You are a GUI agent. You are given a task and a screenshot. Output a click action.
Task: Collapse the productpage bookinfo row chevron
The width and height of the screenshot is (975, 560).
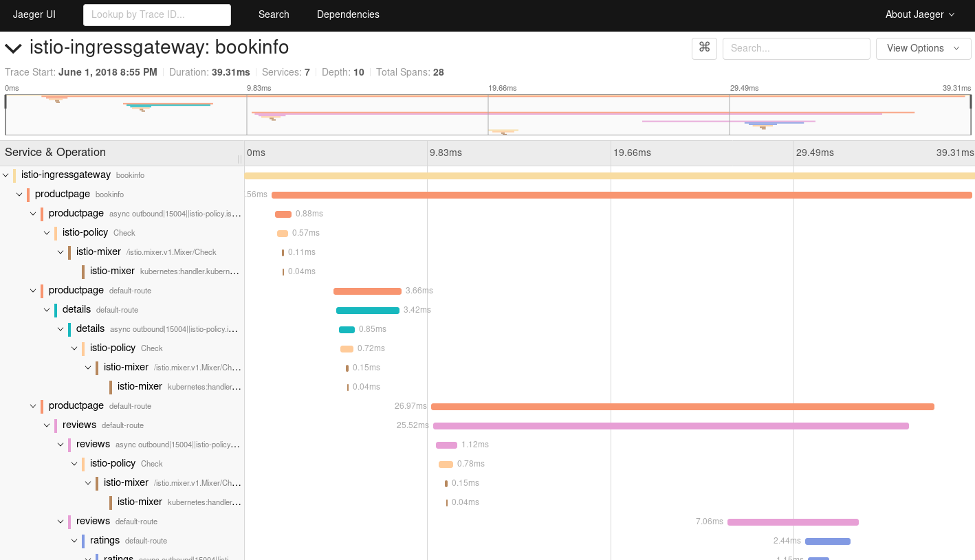[19, 194]
